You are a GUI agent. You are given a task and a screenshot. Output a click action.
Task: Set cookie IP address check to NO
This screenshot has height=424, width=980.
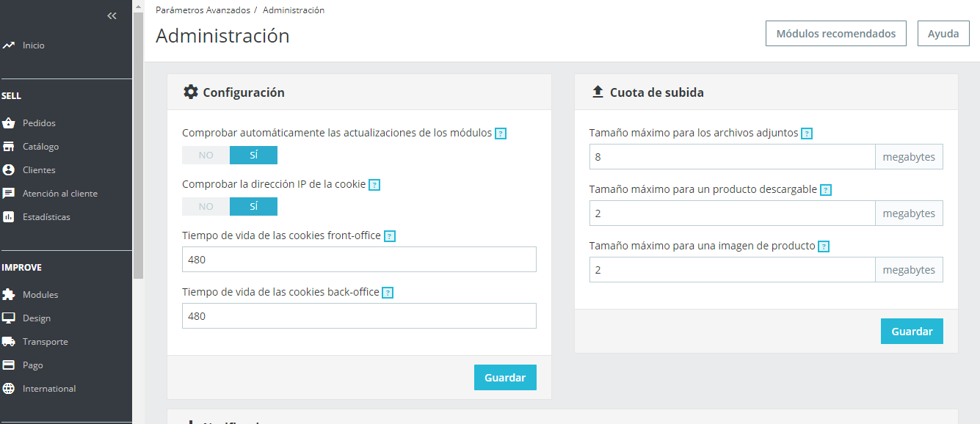[x=206, y=207]
